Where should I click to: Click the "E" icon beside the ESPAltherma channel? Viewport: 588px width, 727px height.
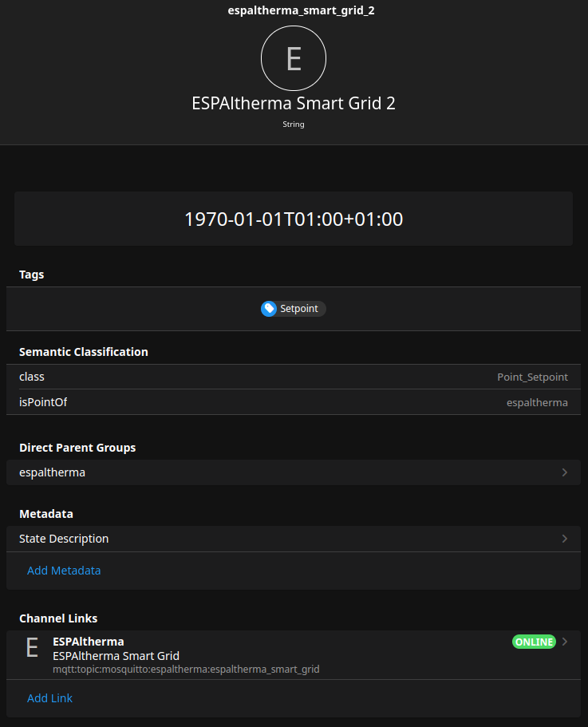(32, 649)
